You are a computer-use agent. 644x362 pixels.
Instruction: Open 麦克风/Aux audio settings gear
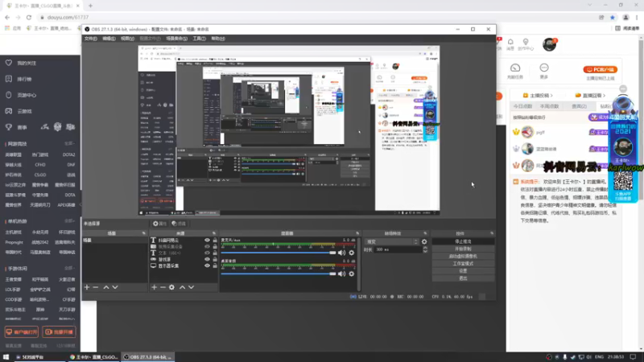(352, 253)
